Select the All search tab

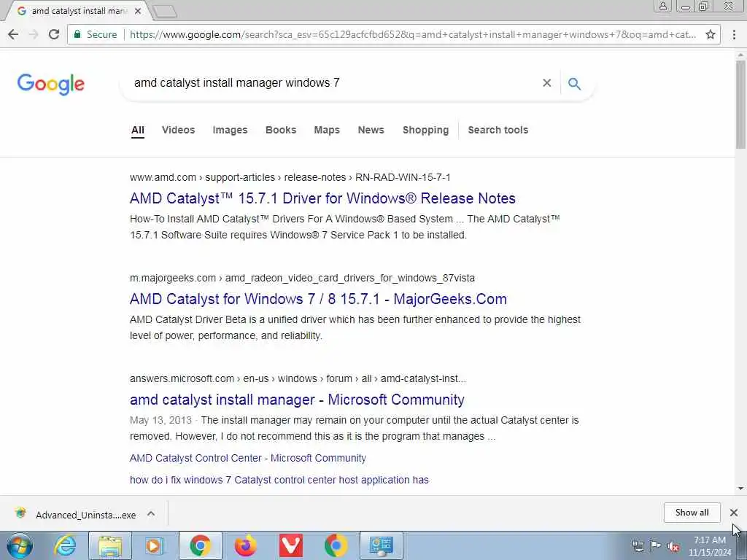click(x=138, y=130)
